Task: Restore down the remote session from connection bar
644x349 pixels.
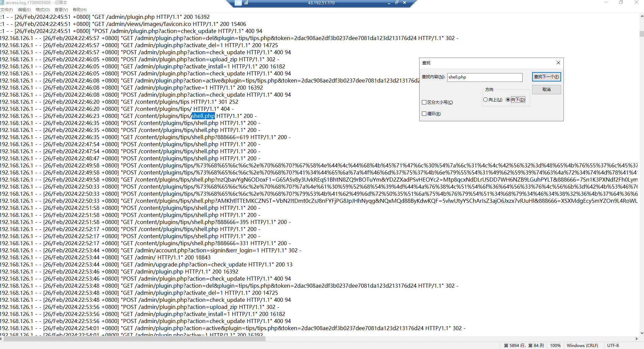Action: 397,3
